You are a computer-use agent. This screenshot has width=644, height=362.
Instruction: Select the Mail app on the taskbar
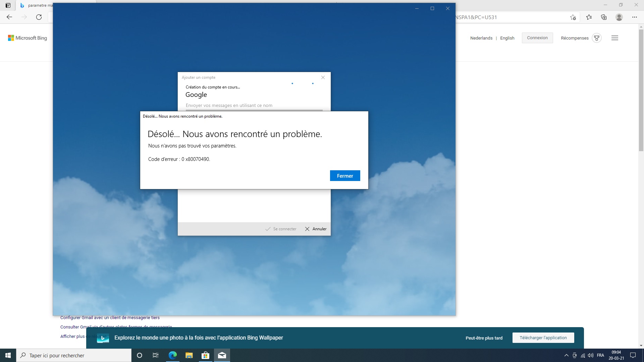pyautogui.click(x=222, y=355)
